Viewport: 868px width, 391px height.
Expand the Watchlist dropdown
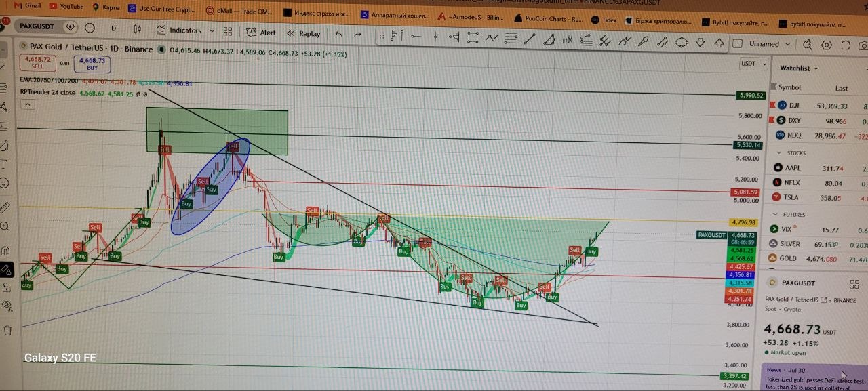799,68
